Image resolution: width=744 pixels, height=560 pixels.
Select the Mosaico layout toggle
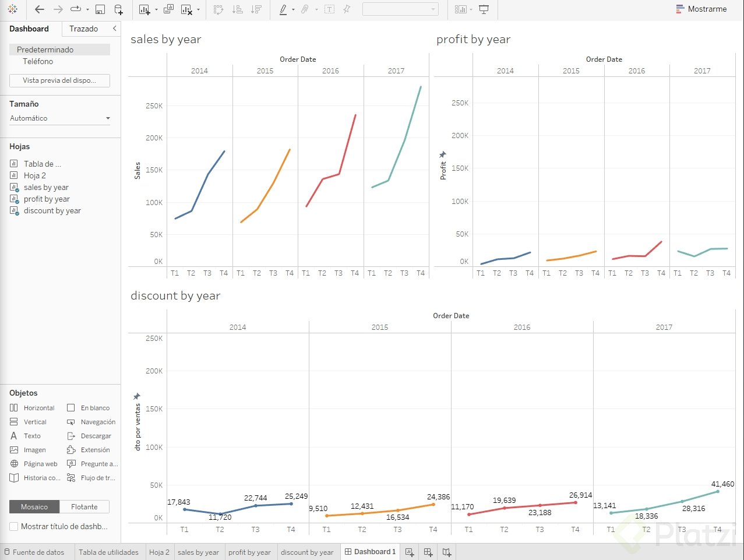pos(34,507)
